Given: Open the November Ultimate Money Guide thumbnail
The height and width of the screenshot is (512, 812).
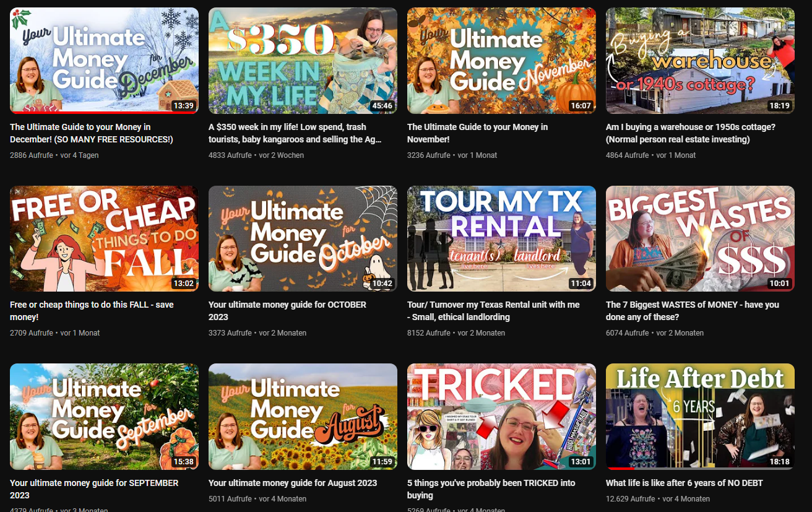Looking at the screenshot, I should [501, 60].
